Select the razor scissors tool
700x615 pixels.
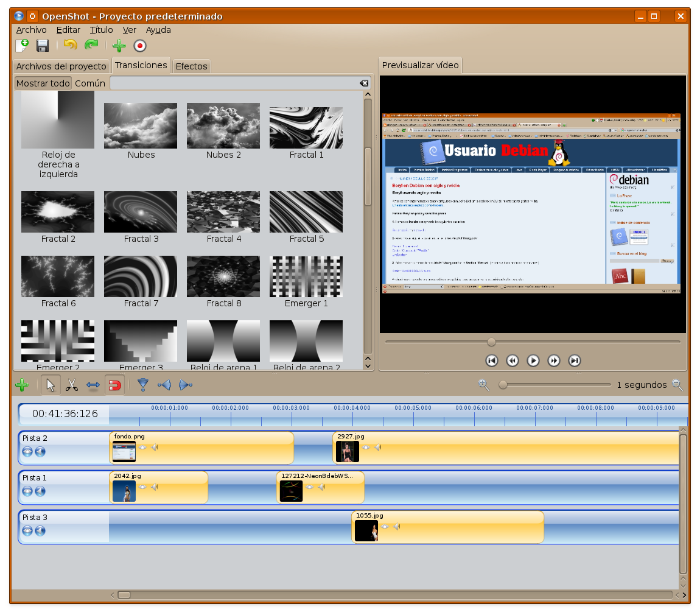(x=71, y=385)
